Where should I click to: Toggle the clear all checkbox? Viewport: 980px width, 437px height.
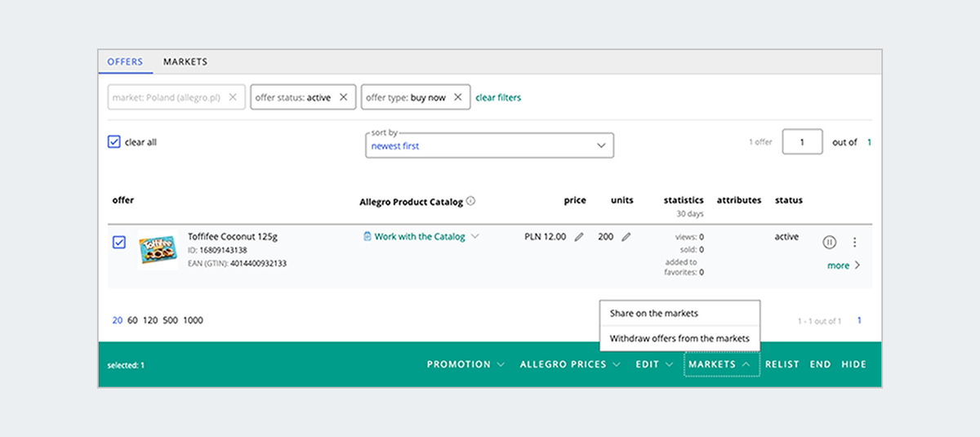pos(114,141)
